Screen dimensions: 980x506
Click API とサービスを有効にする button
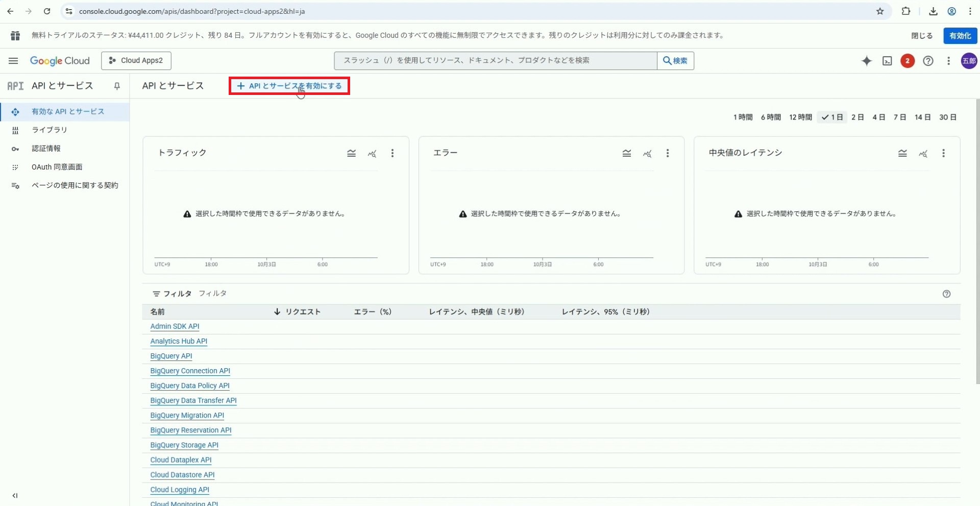(x=289, y=86)
